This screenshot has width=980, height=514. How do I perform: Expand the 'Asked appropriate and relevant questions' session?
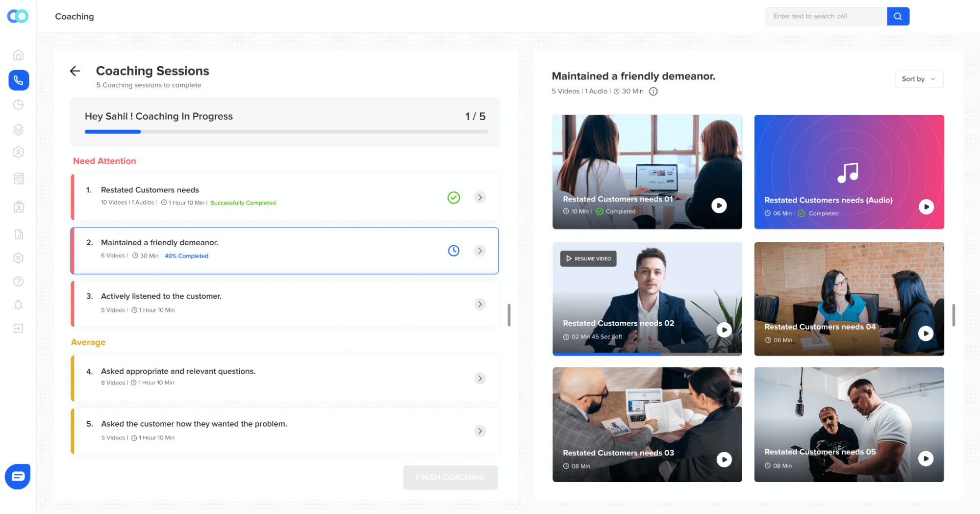pos(479,378)
